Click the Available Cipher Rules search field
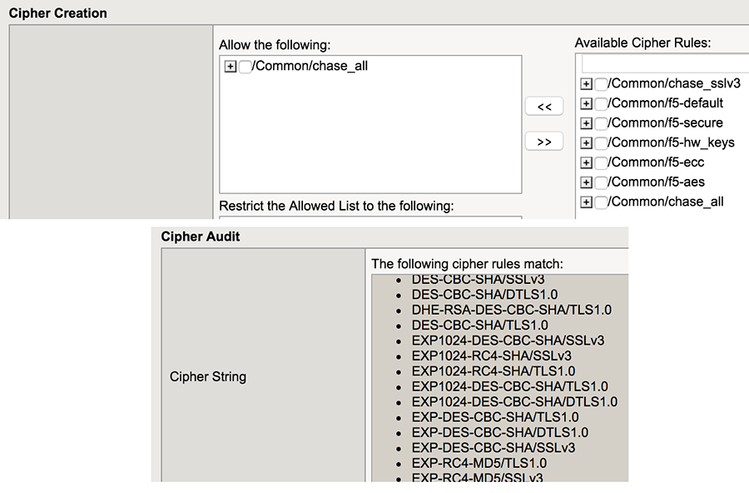749x493 pixels. 665,63
